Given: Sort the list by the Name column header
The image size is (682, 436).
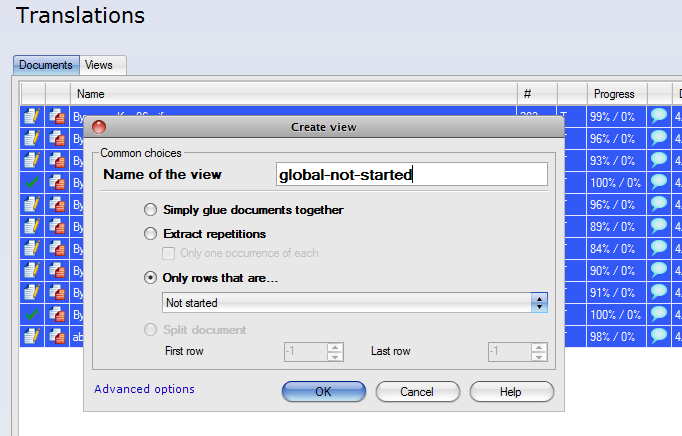Looking at the screenshot, I should tap(292, 94).
